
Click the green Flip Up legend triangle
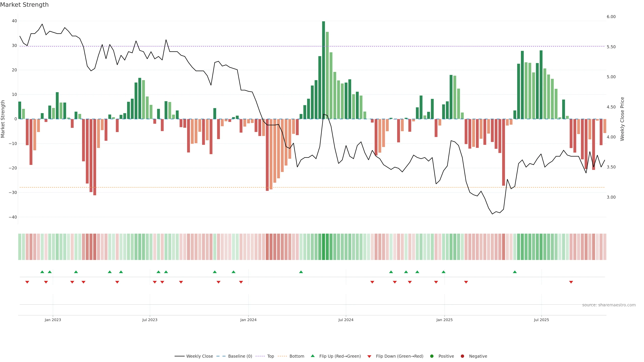point(312,356)
